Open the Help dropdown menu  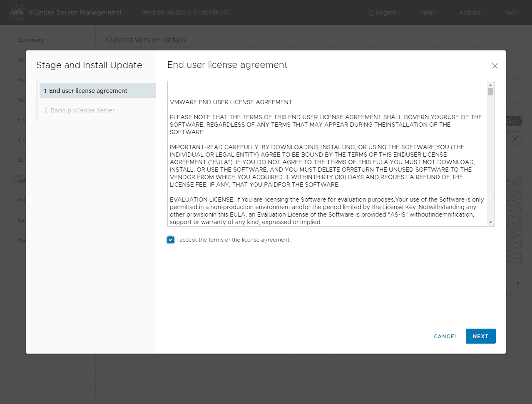[429, 12]
